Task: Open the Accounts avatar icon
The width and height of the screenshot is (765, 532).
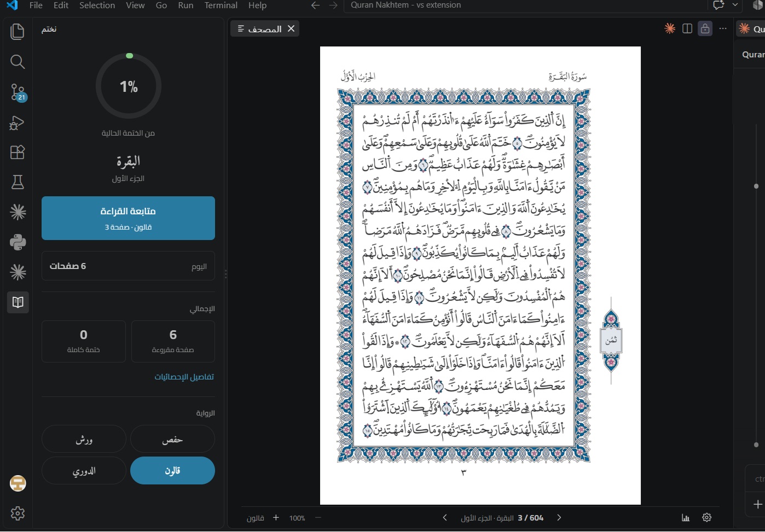Action: [x=18, y=483]
